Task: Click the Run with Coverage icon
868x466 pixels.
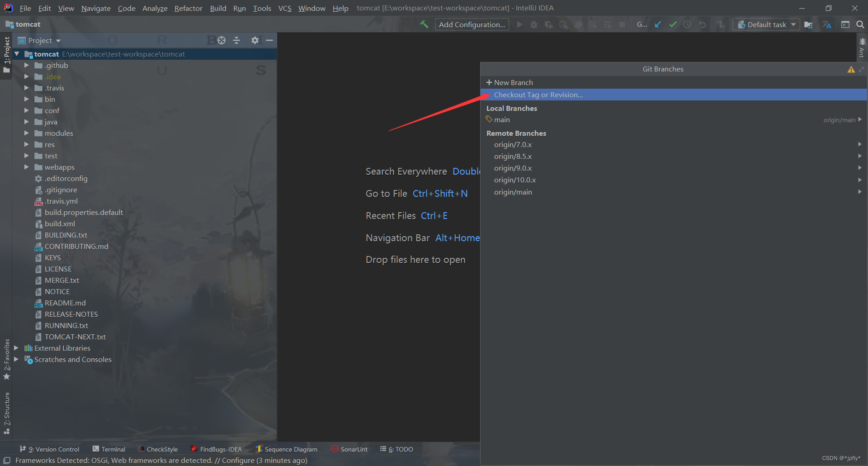Action: [x=549, y=24]
